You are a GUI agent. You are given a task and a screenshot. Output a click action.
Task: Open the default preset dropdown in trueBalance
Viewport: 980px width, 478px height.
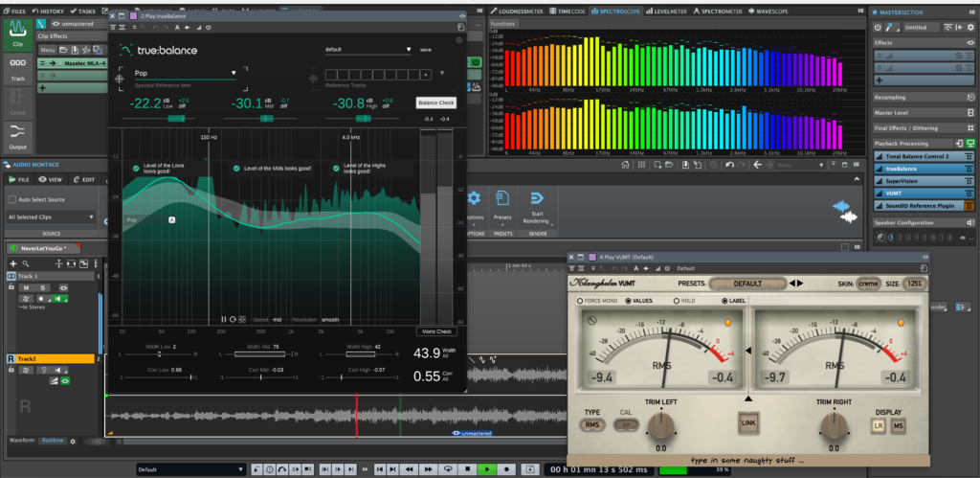point(368,49)
